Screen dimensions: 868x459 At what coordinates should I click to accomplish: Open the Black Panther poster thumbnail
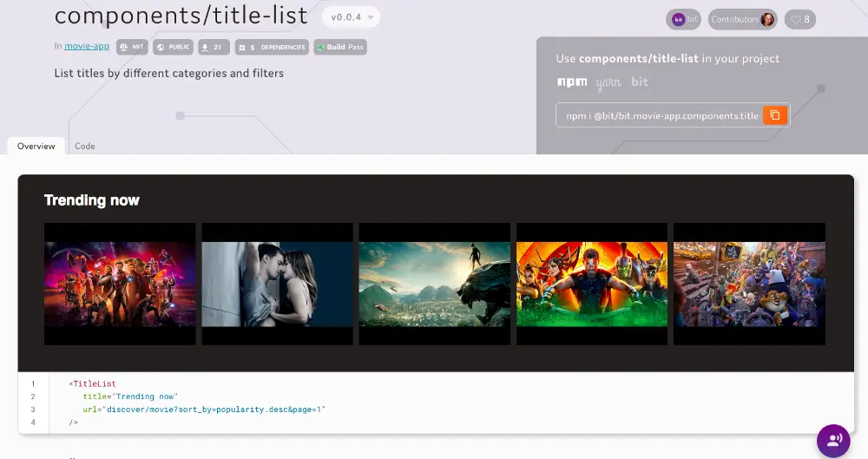[435, 284]
